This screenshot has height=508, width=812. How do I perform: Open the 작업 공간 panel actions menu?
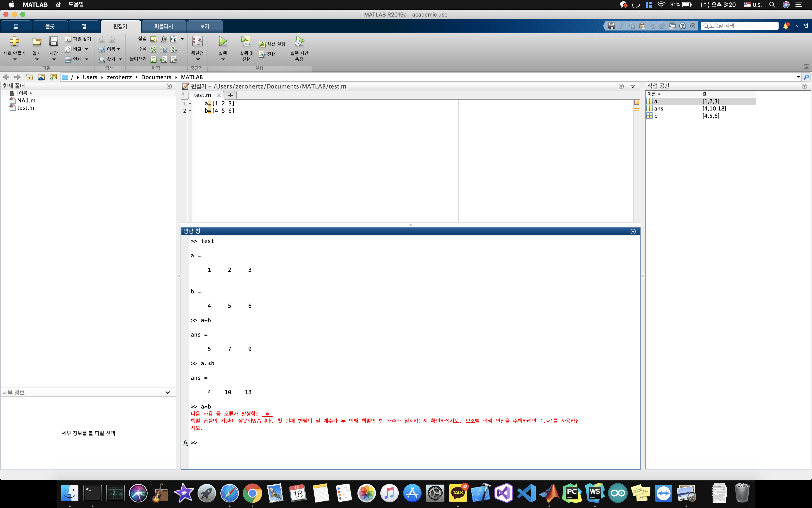[804, 86]
